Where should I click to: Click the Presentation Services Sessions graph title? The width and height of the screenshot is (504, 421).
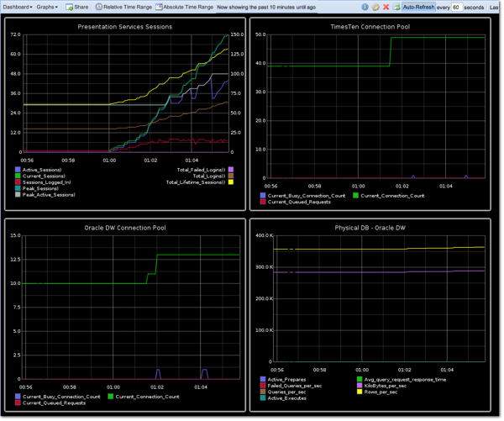coord(124,27)
